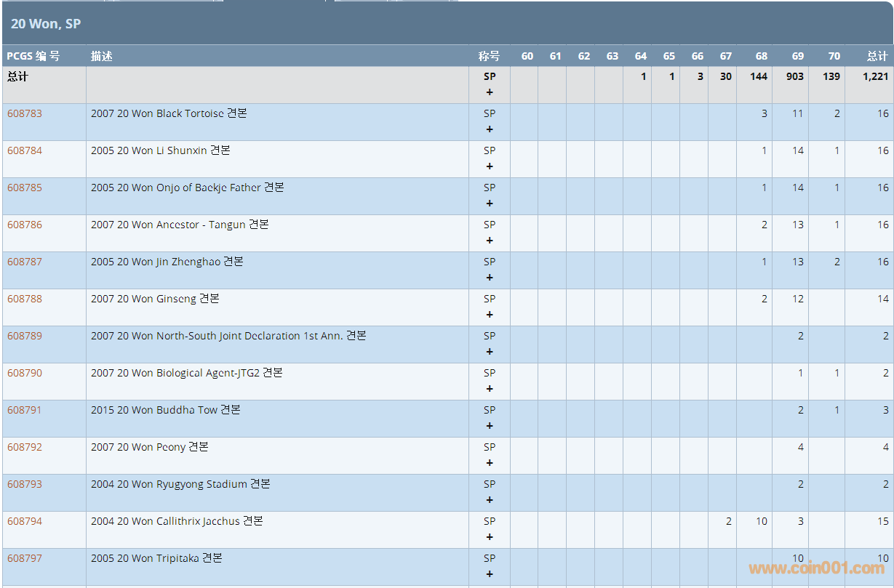Expand plus sign in the 总计 row

[490, 92]
